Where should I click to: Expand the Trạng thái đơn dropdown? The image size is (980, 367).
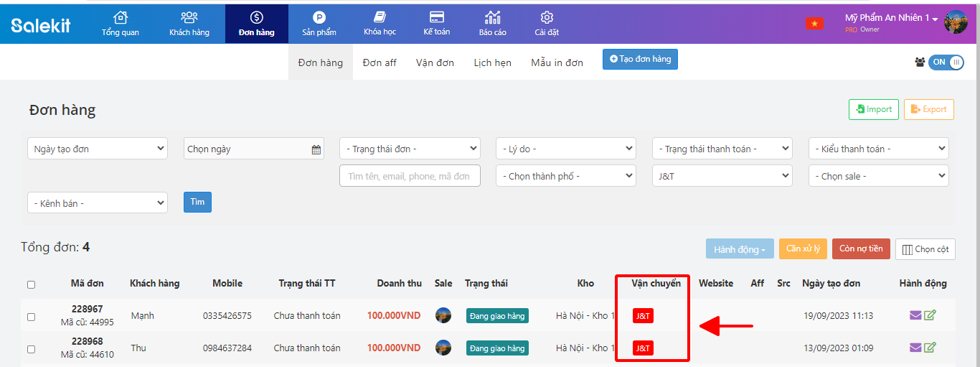(x=410, y=149)
